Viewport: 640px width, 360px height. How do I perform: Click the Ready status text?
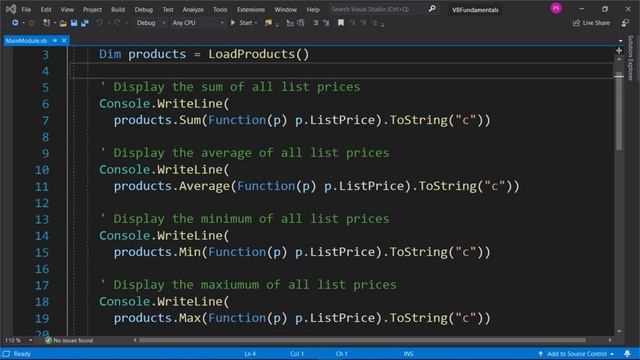(22, 354)
